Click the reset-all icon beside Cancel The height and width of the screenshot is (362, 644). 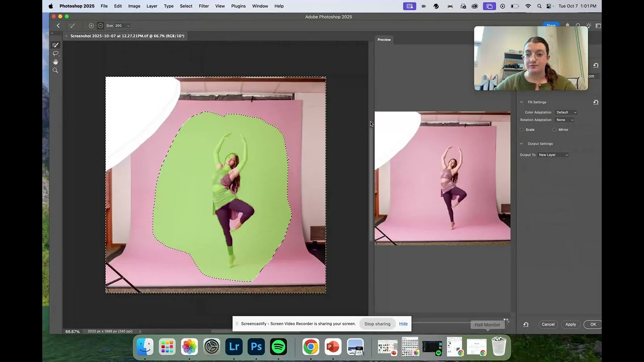[526, 324]
